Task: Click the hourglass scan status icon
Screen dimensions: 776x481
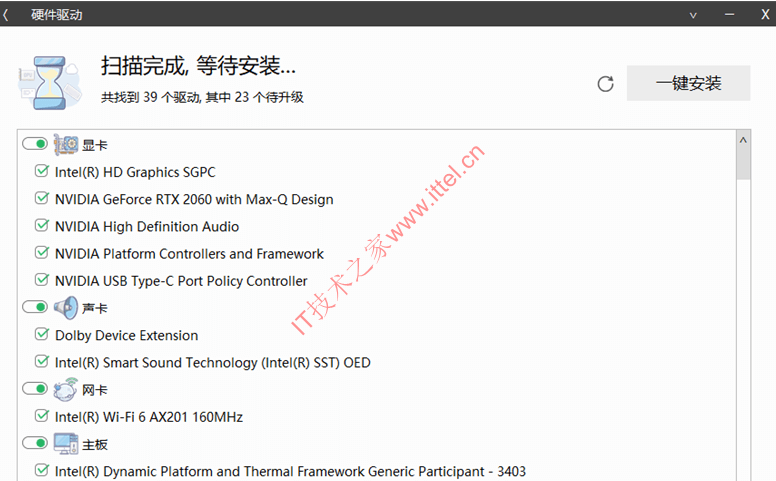Action: coord(49,83)
